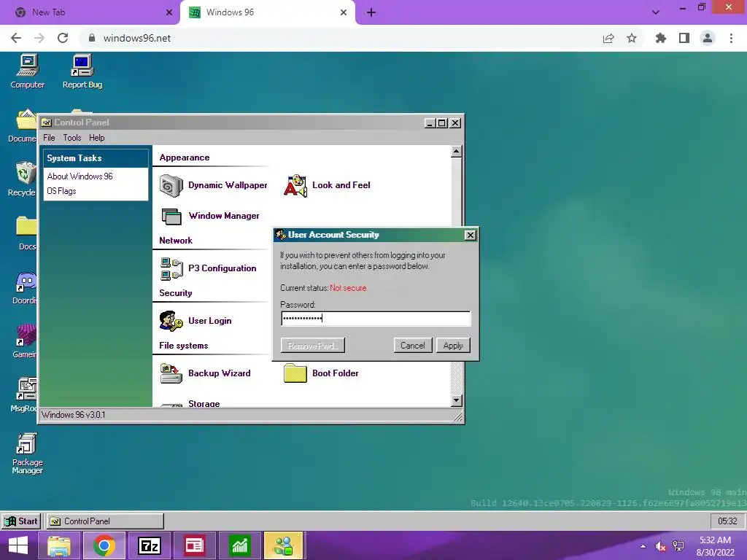
Task: Open the Help menu in Control Panel
Action: 97,138
